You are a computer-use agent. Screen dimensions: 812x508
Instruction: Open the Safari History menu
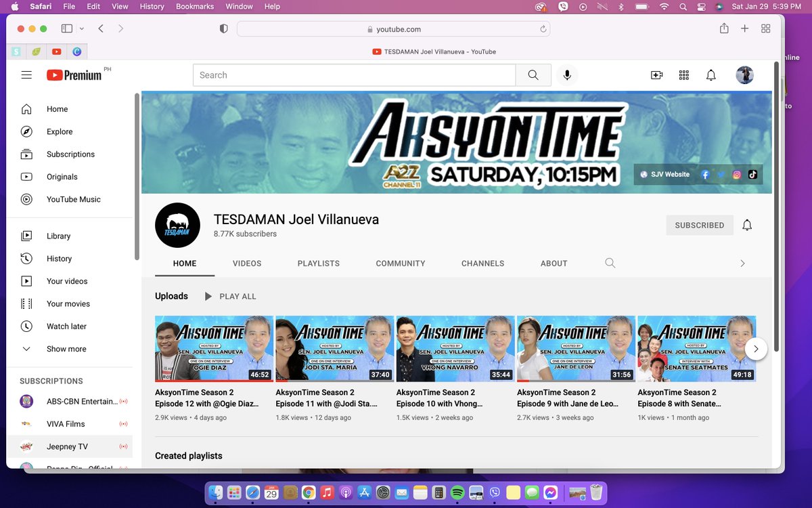[x=152, y=6]
